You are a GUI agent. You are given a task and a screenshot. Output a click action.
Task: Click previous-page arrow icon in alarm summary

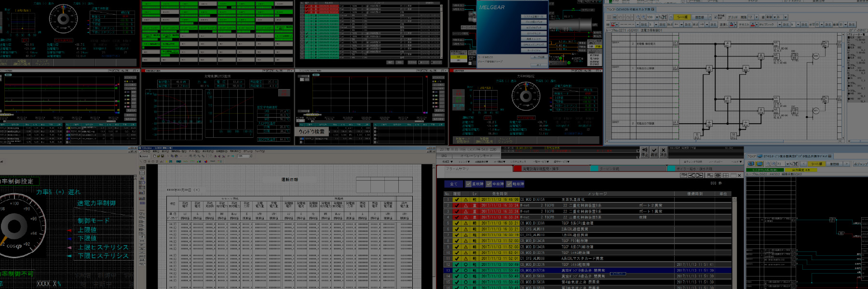pyautogui.click(x=692, y=175)
